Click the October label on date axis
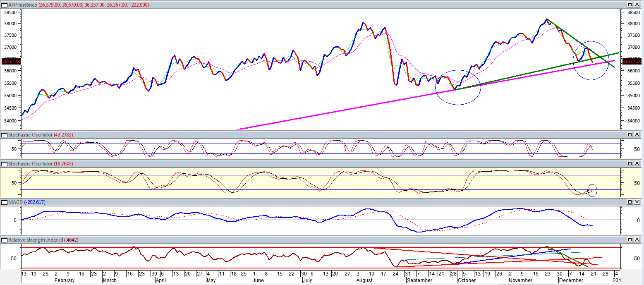Image resolution: width=644 pixels, height=285 pixels. [x=467, y=280]
